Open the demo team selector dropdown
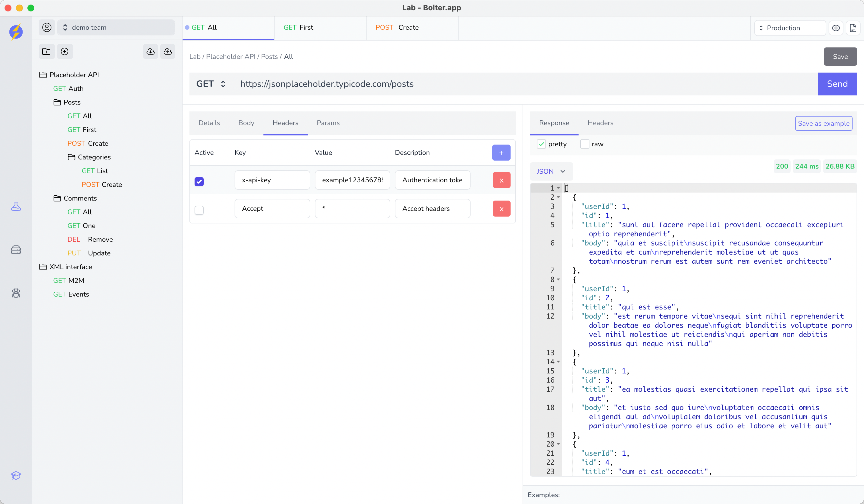 coord(116,27)
